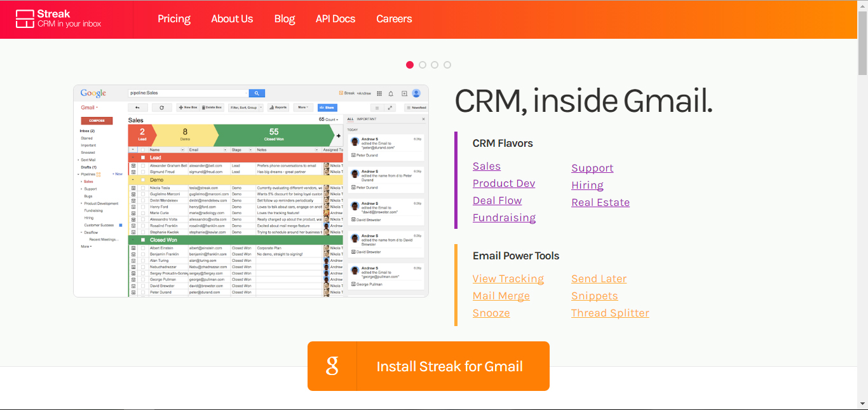
Task: Click the notifications bell icon
Action: pos(391,93)
